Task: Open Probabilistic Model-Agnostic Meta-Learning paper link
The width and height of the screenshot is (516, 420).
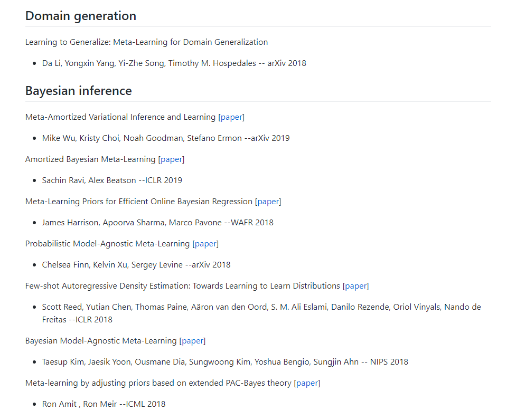Action: point(205,244)
